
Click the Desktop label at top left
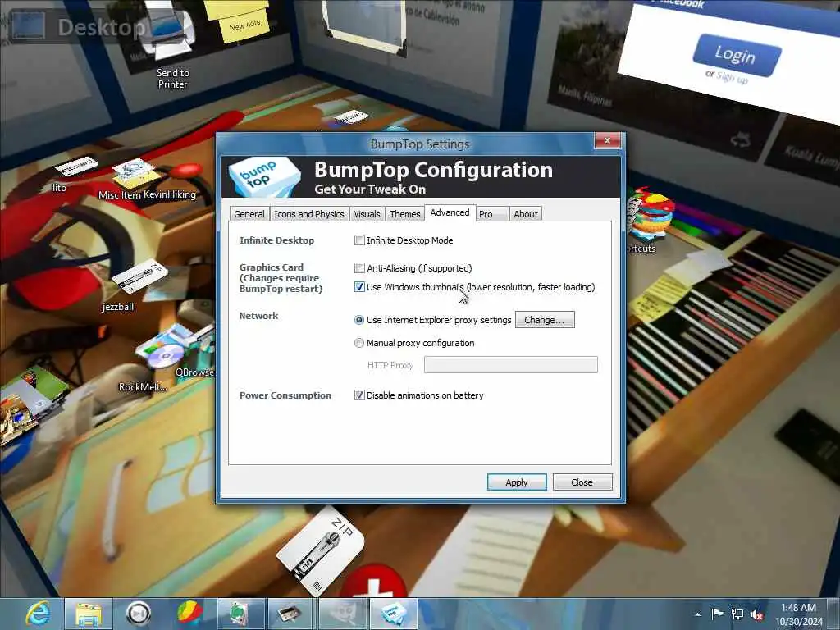click(101, 27)
